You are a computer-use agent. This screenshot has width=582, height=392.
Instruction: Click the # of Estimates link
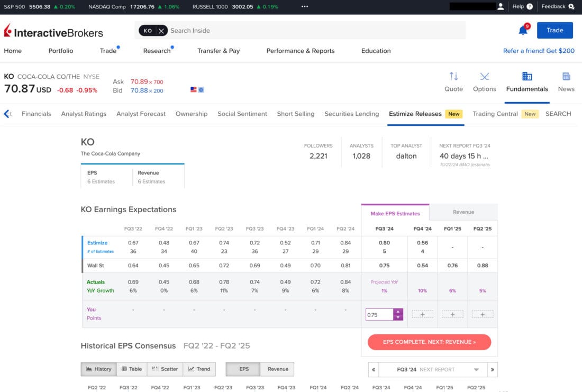101,251
